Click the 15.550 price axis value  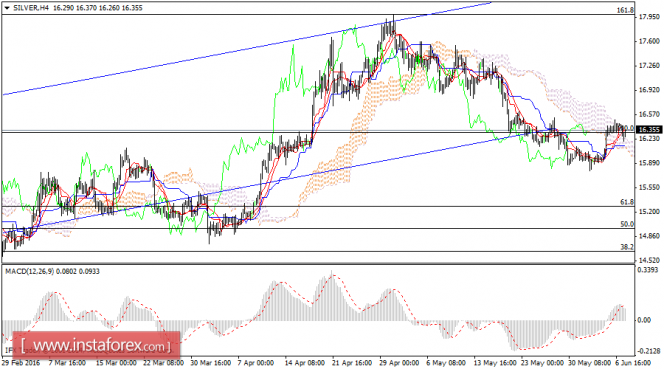(x=649, y=187)
